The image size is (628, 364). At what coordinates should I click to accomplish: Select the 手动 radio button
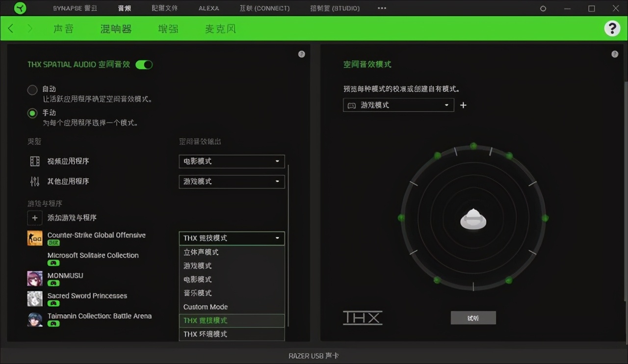[x=32, y=113]
